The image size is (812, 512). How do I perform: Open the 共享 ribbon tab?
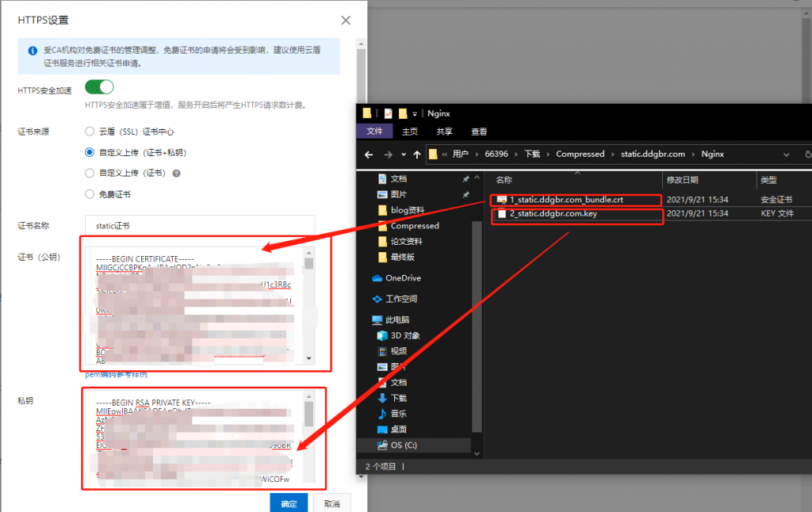[x=444, y=132]
